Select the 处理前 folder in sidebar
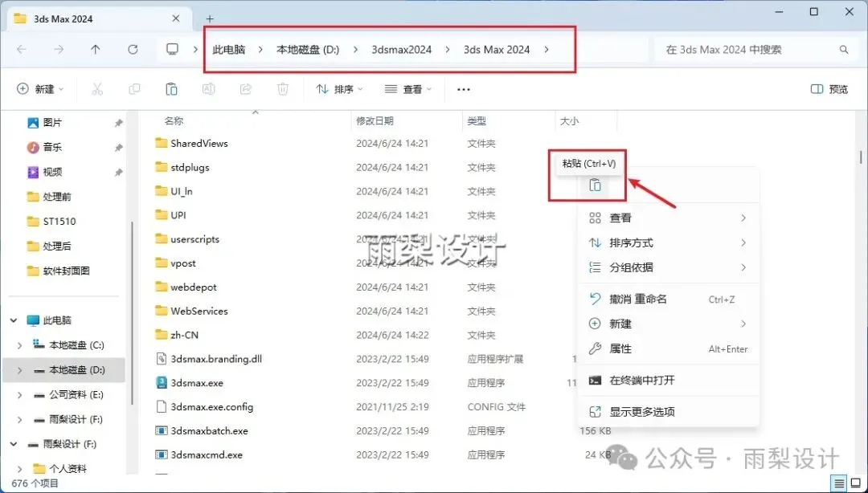Image resolution: width=868 pixels, height=493 pixels. point(57,197)
